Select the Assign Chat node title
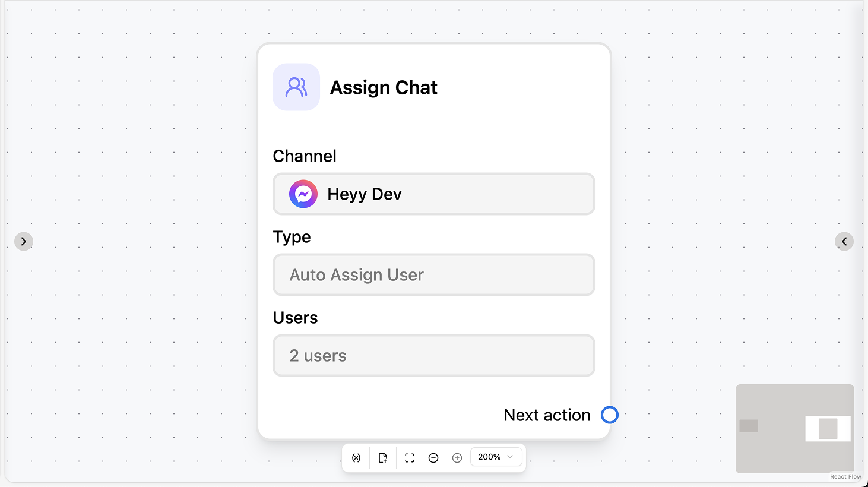 (384, 87)
